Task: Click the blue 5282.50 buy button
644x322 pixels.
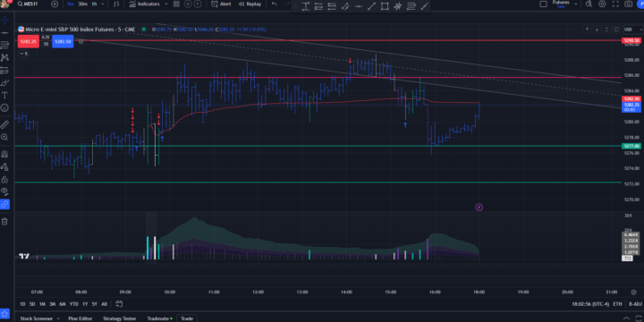Action: tap(63, 41)
